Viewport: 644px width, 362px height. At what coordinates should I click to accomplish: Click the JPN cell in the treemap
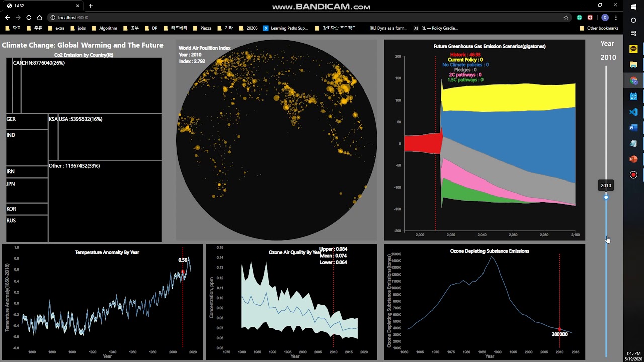point(27,190)
